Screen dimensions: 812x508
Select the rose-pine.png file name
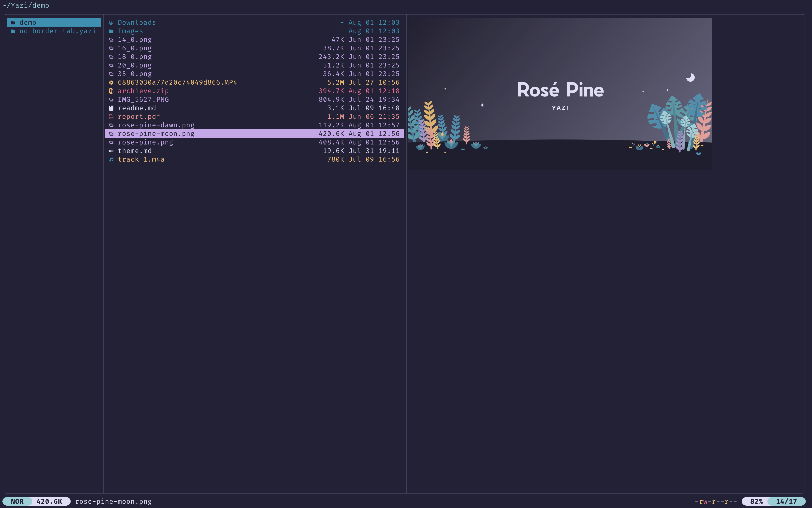(x=145, y=143)
